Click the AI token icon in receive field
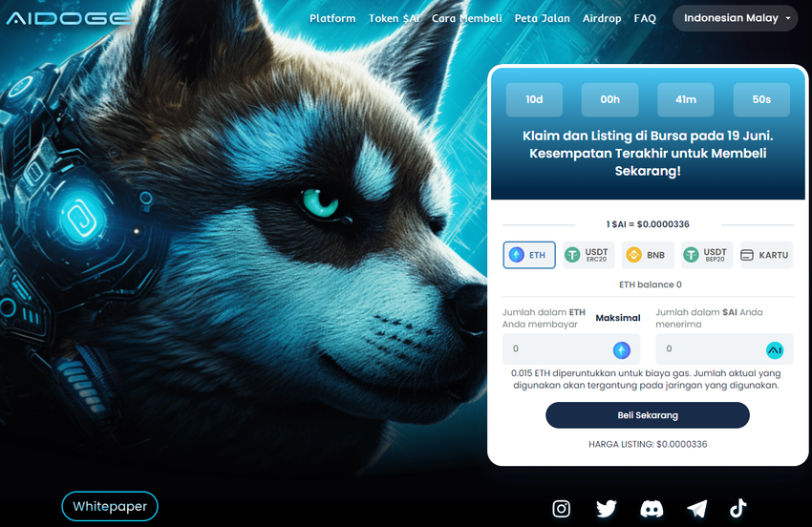The width and height of the screenshot is (812, 527). (x=775, y=350)
